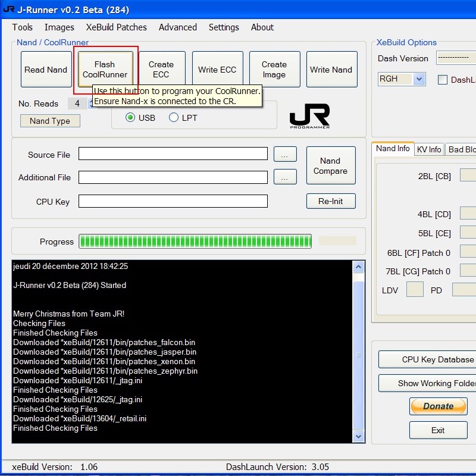Click log line 'patches_zephyr.bin'
This screenshot has height=476, width=476.
click(x=105, y=371)
